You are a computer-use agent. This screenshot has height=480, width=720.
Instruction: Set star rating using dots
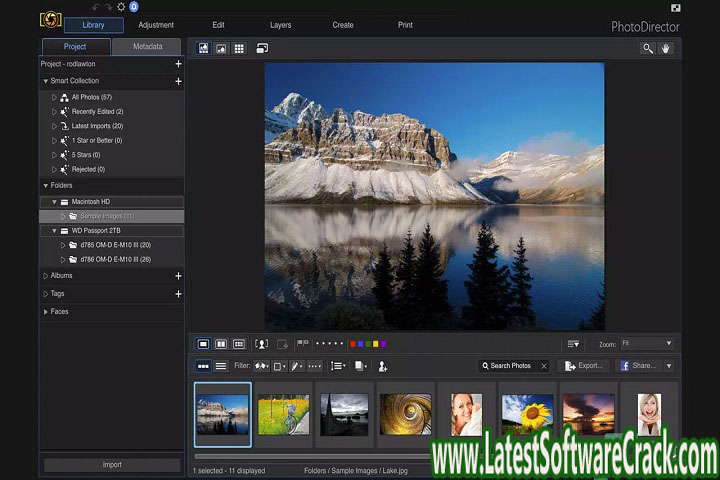(329, 343)
